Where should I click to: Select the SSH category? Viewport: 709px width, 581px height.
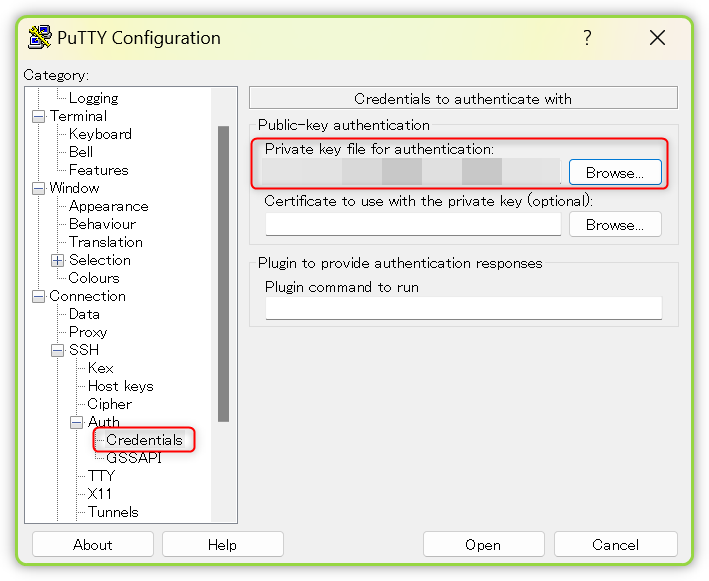84,350
